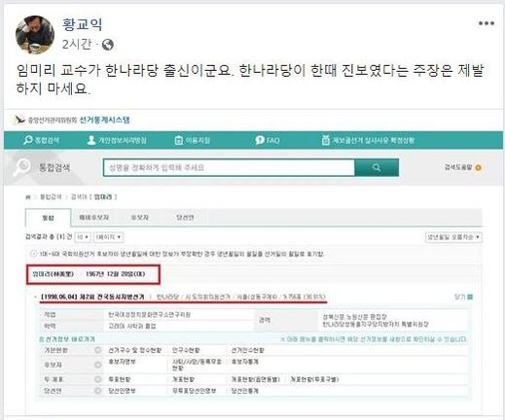Click the arrow icon in 투·개표 row
Screen dimensions: 505x420
click(97, 379)
